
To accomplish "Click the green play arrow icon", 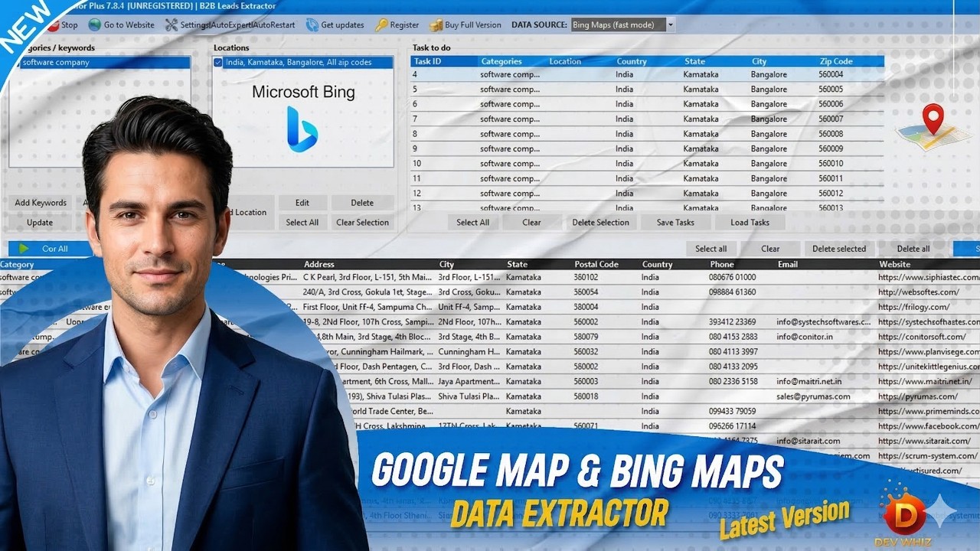I will coord(24,249).
